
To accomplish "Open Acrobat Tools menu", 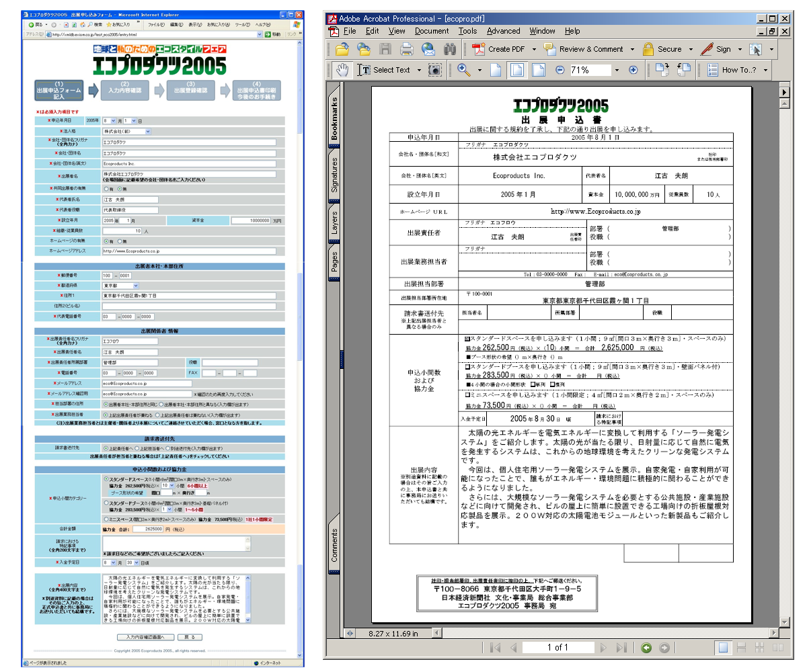I will (x=468, y=31).
